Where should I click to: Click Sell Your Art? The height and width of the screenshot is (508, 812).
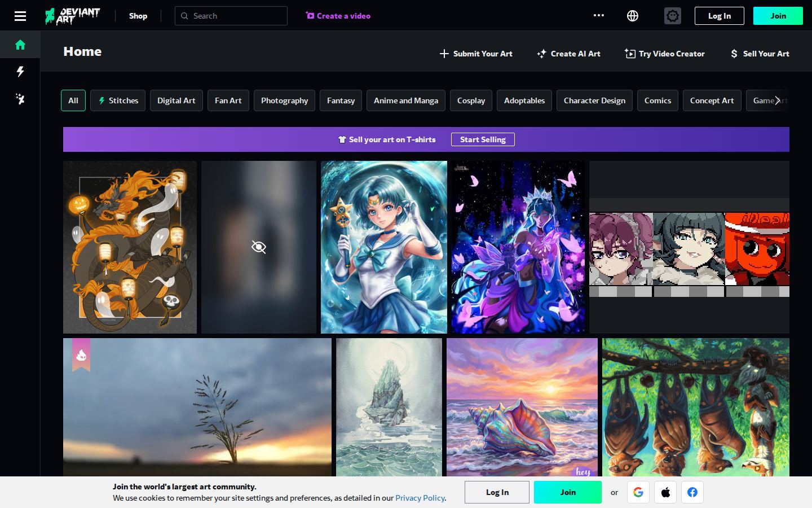[x=760, y=54]
